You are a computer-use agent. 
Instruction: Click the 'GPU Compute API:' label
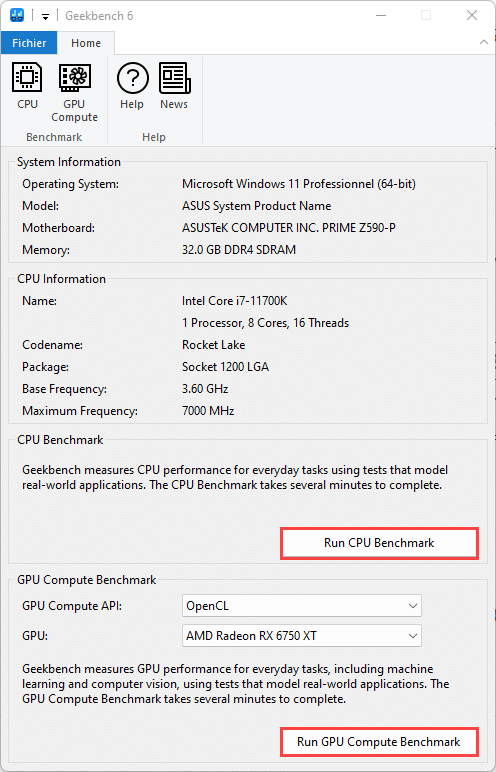72,606
